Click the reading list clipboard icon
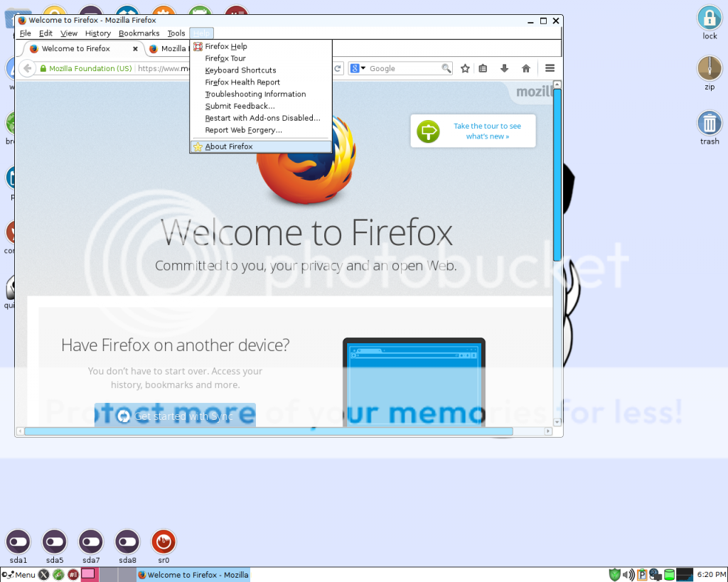728x582 pixels. (483, 68)
